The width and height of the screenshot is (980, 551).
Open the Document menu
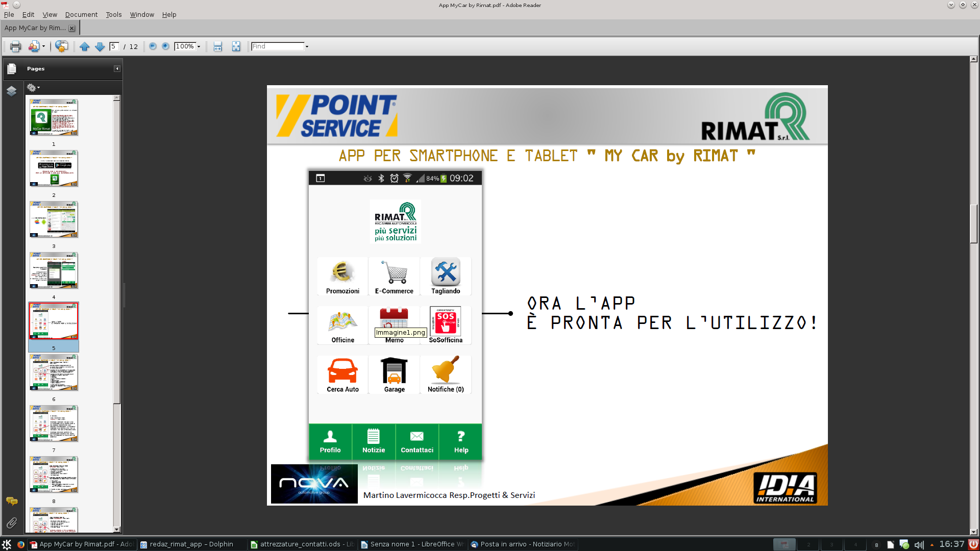coord(81,14)
